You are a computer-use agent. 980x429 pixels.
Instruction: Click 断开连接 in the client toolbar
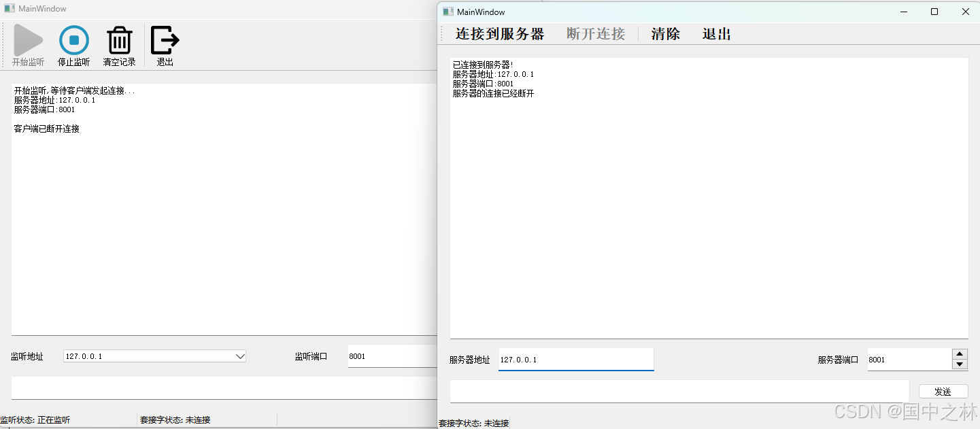(x=596, y=34)
